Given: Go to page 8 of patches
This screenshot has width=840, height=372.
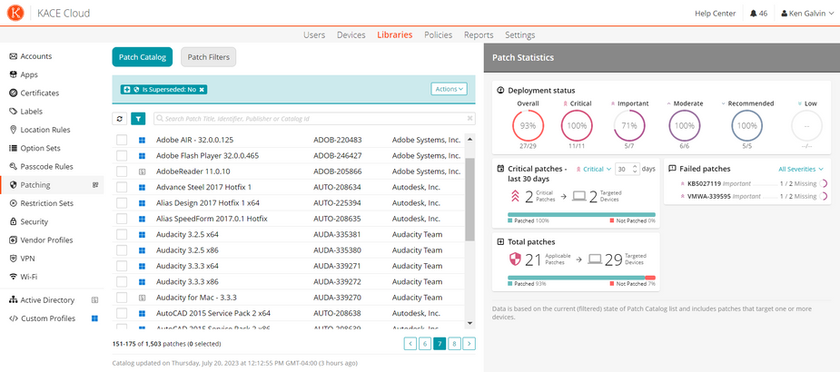Looking at the screenshot, I should coord(454,344).
